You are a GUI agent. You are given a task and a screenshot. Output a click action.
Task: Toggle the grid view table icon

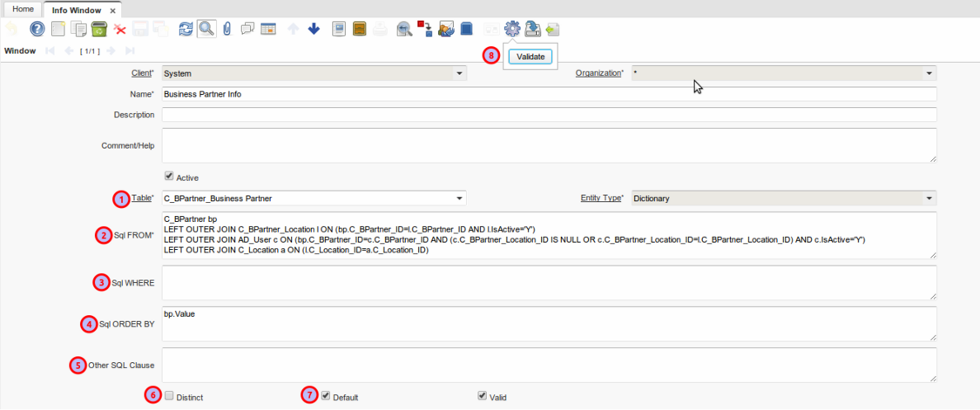coord(268,30)
